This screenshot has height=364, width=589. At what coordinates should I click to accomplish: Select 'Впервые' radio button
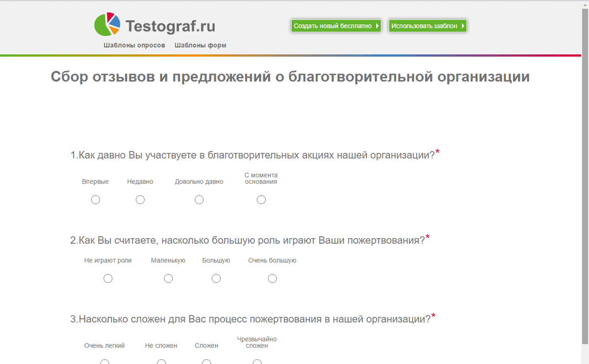click(x=95, y=200)
